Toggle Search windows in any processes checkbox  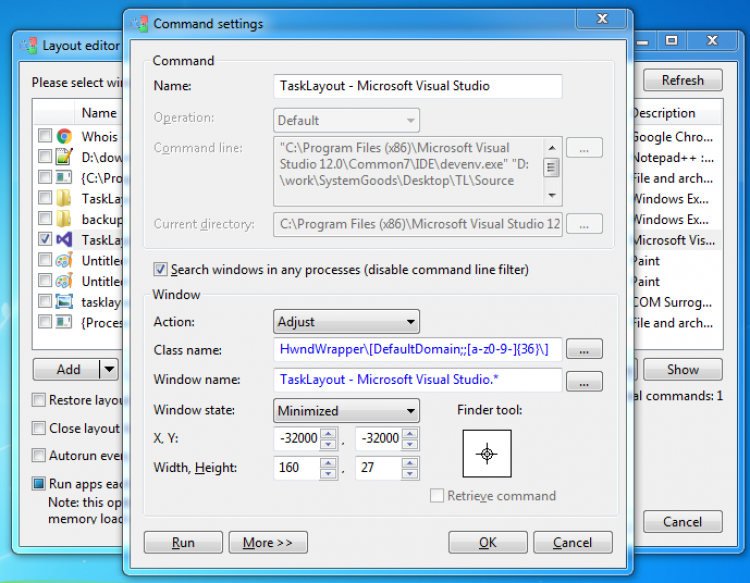click(x=160, y=269)
